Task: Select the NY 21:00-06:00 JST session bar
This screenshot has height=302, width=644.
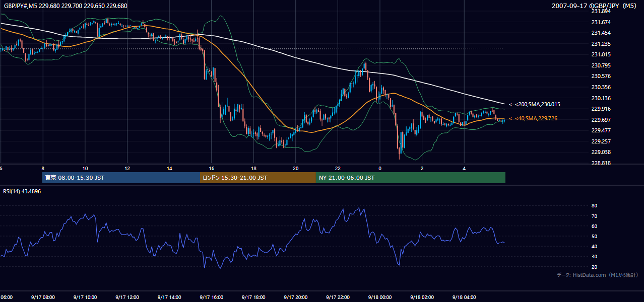Action: tap(411, 178)
